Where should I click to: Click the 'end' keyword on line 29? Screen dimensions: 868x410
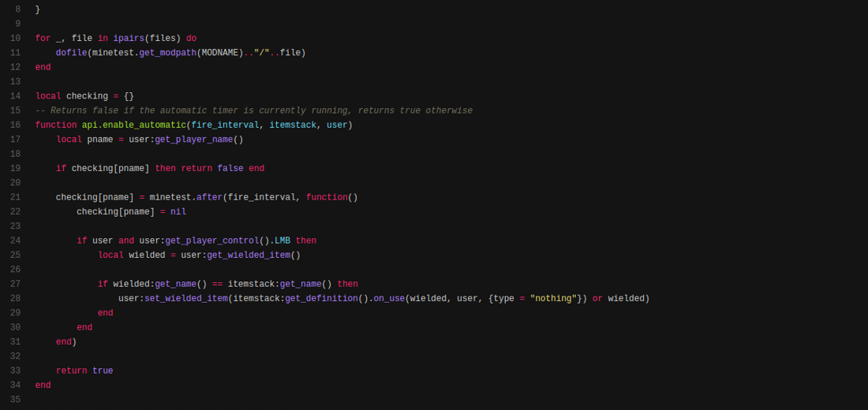[105, 313]
